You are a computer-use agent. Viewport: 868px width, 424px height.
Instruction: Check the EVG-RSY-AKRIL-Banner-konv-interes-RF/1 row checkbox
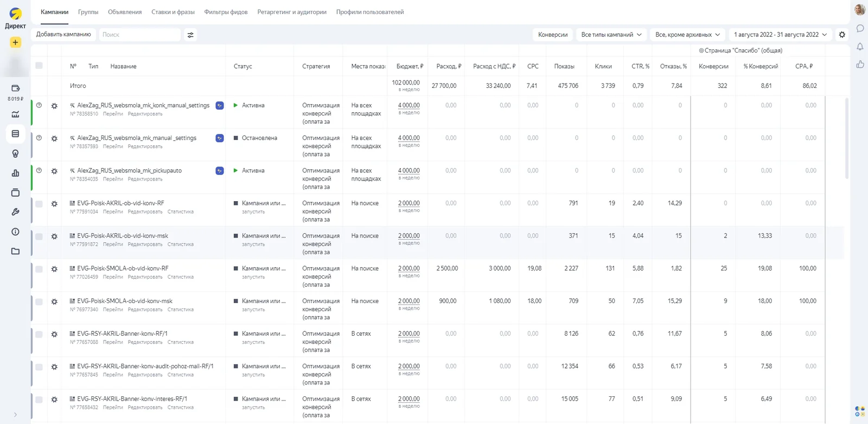[x=39, y=400]
